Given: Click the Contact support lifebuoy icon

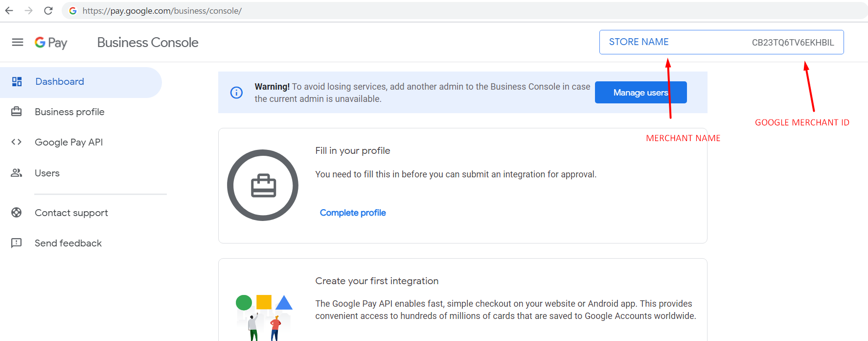Looking at the screenshot, I should (17, 213).
